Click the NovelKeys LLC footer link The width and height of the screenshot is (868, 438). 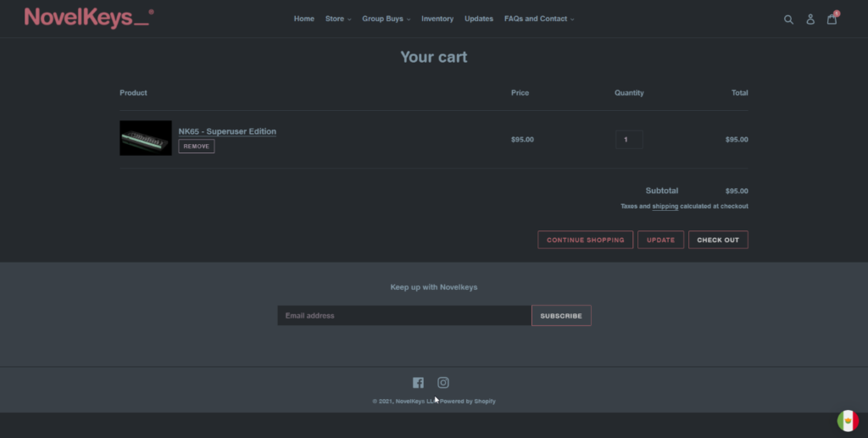point(416,402)
